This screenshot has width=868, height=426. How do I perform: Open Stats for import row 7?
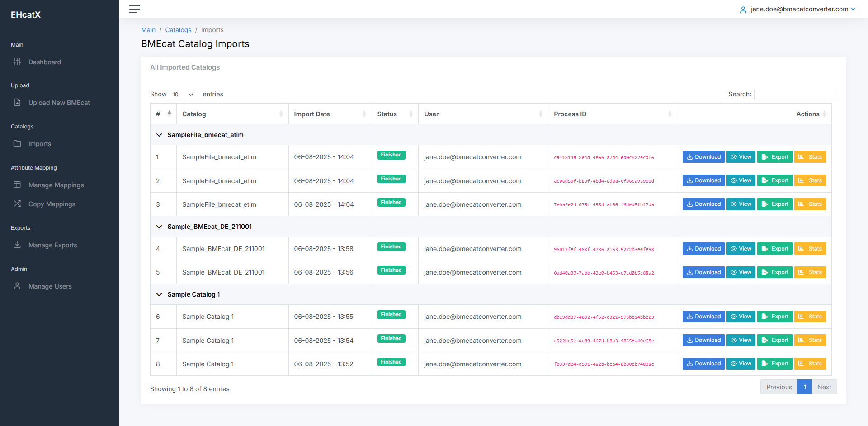pyautogui.click(x=810, y=340)
